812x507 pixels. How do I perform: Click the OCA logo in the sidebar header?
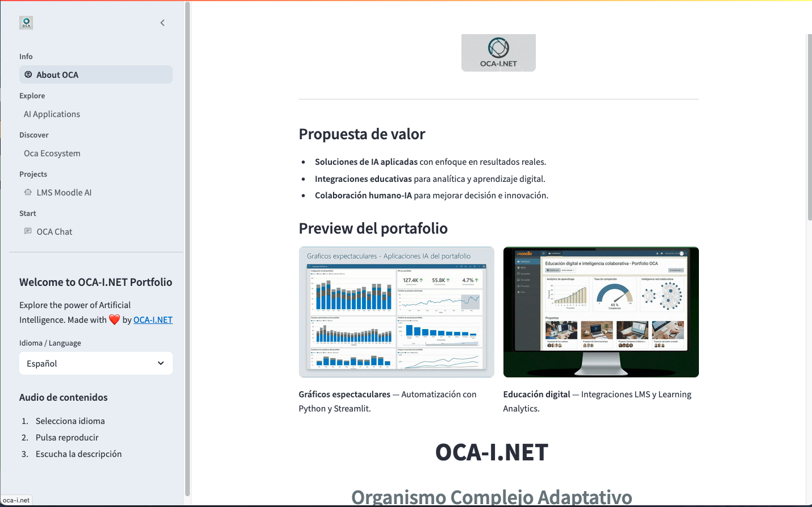click(26, 23)
